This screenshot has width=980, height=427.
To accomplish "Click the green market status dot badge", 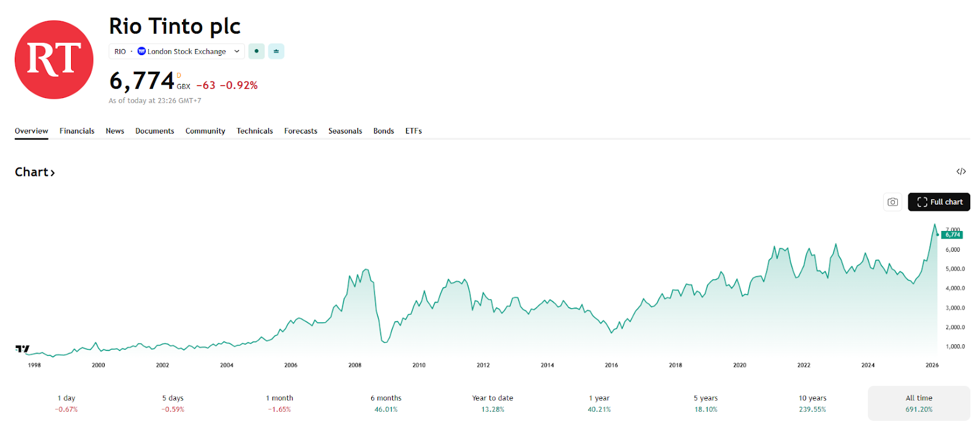I will point(257,51).
